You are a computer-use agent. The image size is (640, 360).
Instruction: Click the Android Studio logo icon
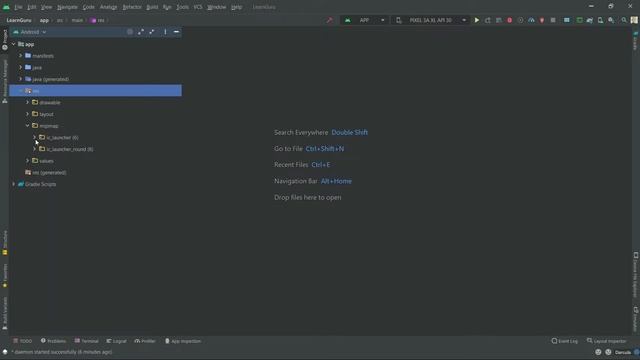coord(6,7)
